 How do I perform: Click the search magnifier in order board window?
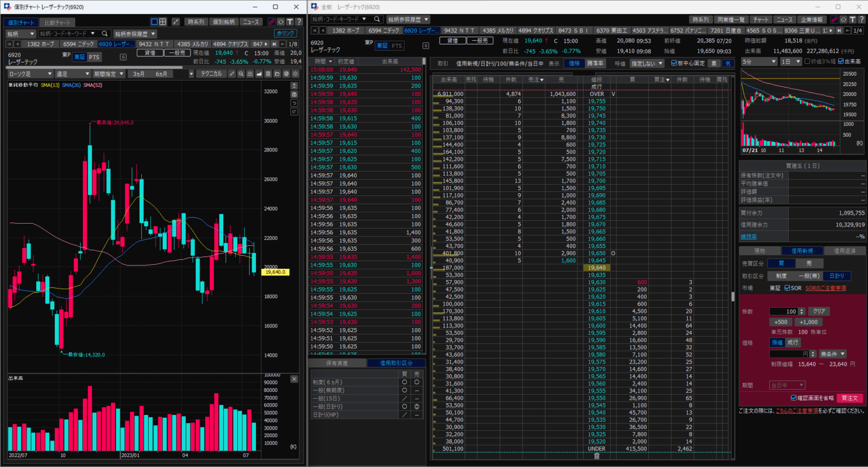click(377, 19)
